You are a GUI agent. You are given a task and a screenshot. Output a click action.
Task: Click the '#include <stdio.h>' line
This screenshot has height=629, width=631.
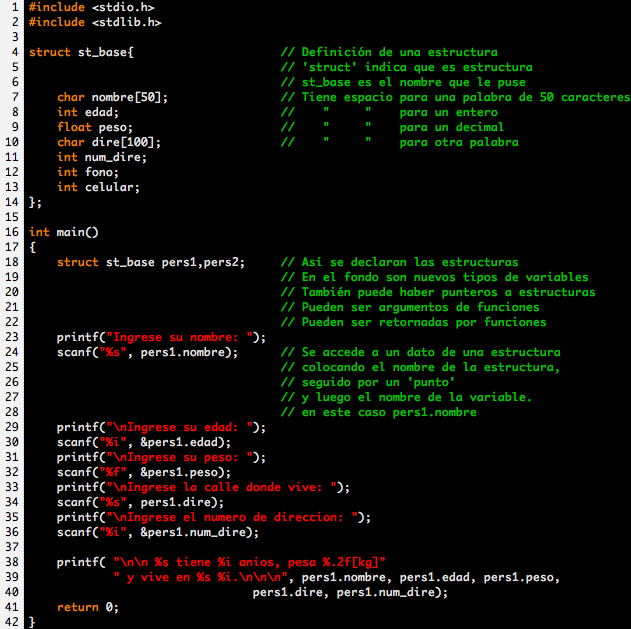(x=92, y=7)
